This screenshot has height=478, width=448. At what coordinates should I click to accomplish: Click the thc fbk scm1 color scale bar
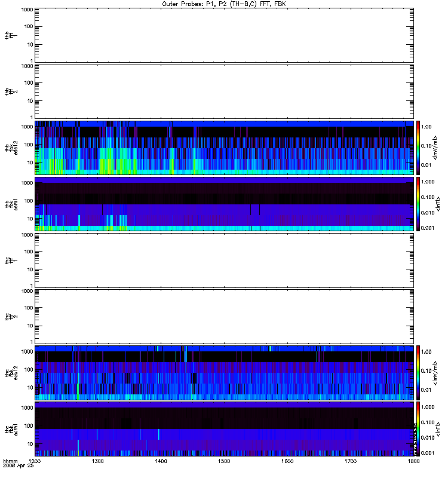click(418, 429)
